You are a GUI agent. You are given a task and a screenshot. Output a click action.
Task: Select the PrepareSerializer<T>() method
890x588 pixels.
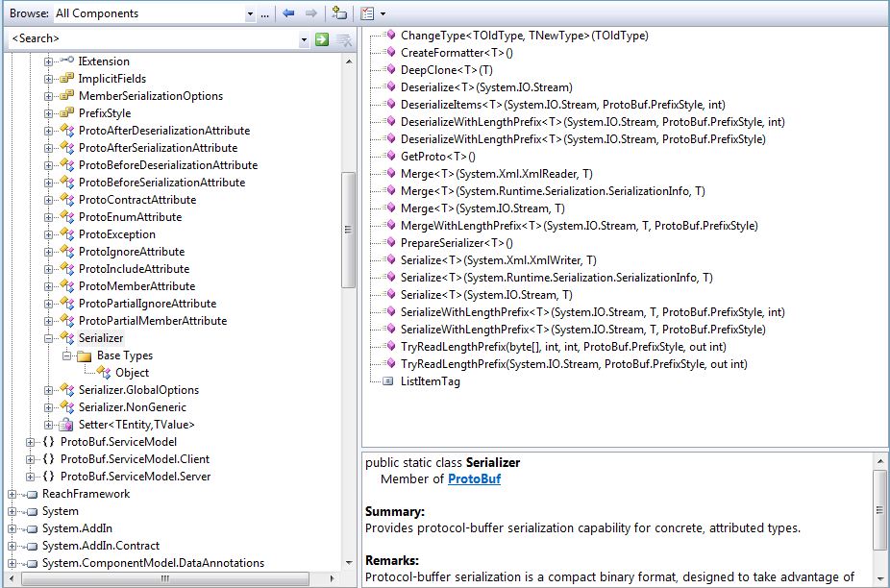pos(457,243)
